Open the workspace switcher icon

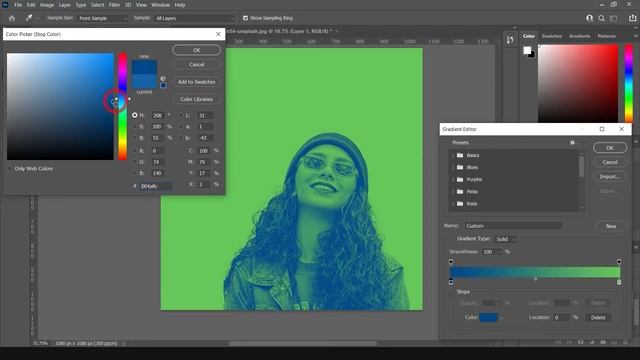coord(613,18)
